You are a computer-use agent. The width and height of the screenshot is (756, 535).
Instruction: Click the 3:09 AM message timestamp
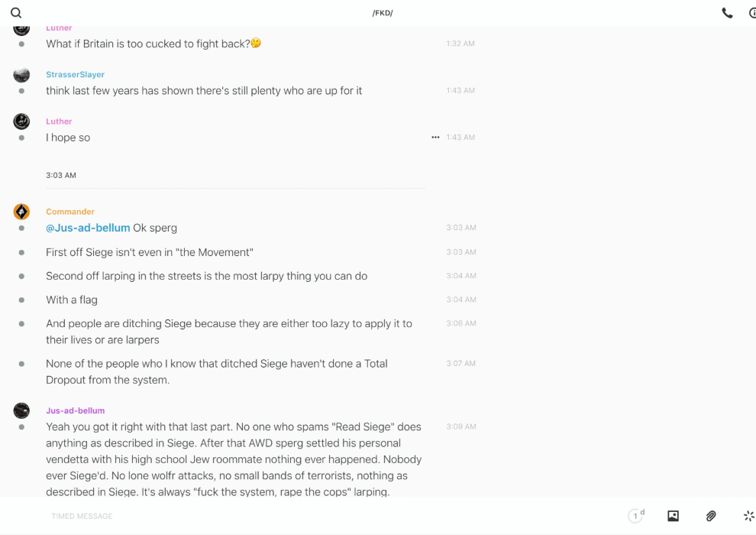(x=461, y=426)
